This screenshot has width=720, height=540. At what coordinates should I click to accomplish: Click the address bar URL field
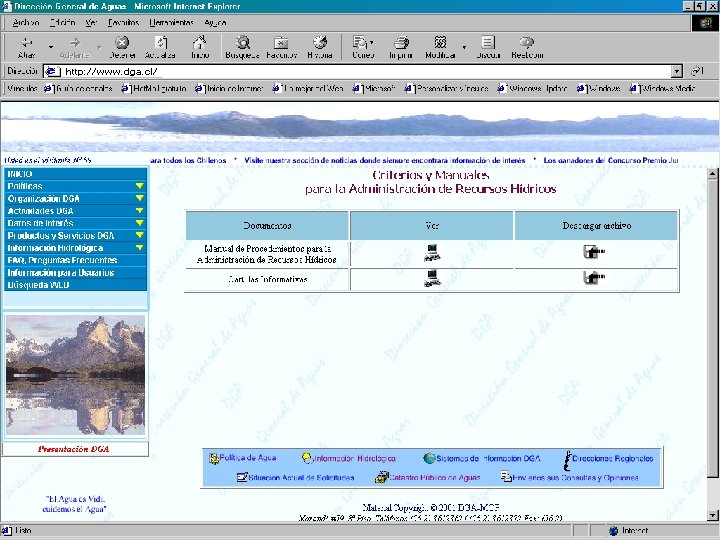358,71
